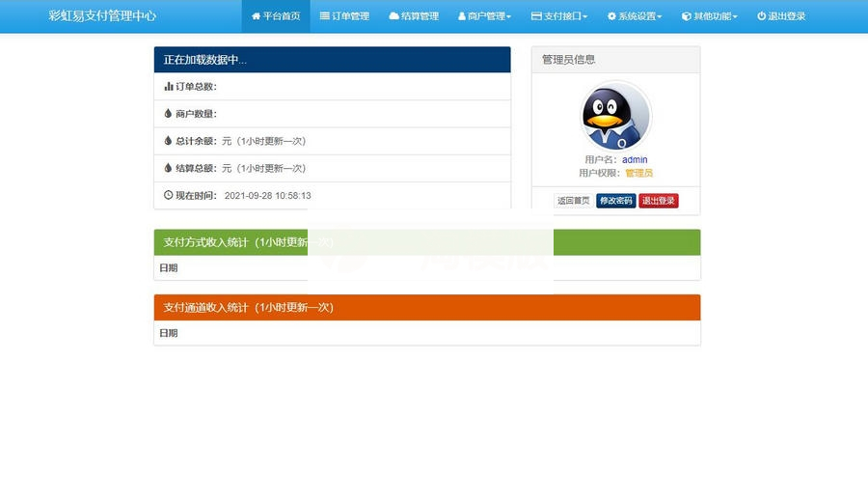Viewport: 868px width, 500px height.
Task: Click the clock icon beside 现在时间
Action: (169, 195)
